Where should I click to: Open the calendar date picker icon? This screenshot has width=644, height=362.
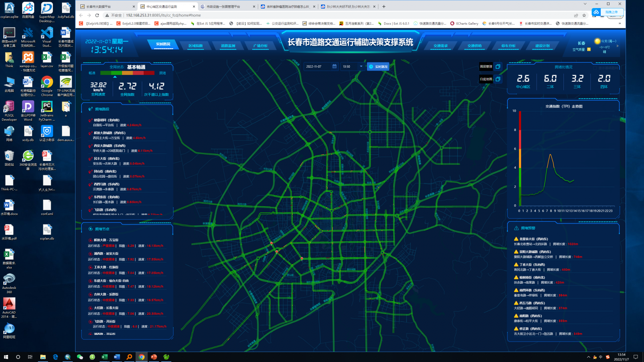[x=335, y=66]
